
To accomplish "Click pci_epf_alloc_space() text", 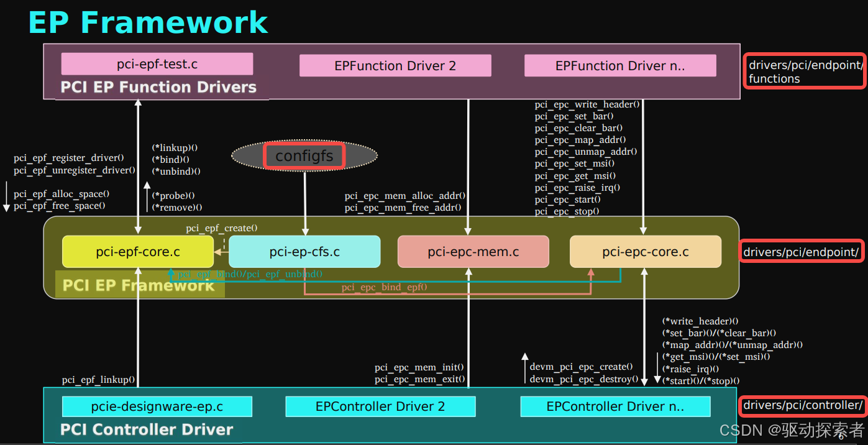I will coord(62,194).
